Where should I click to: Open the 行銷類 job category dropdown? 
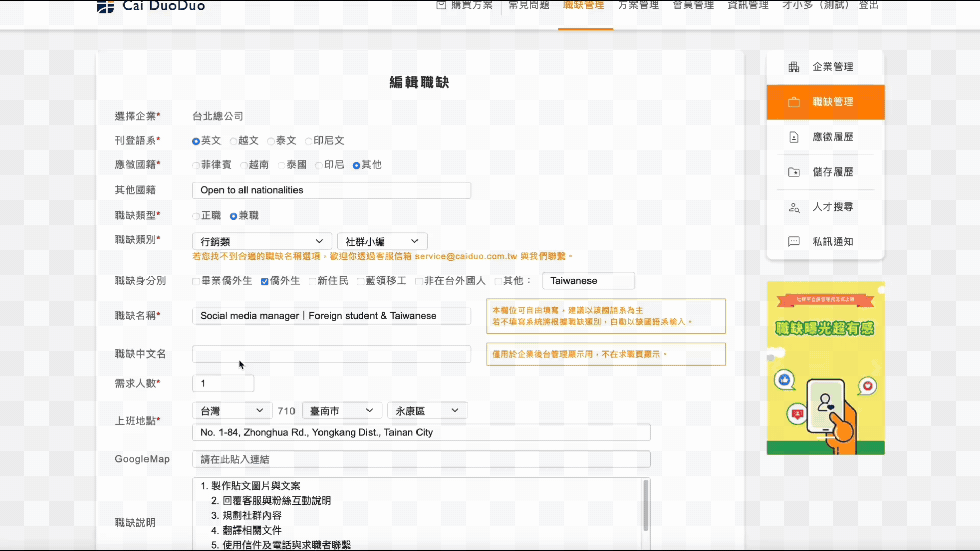[x=261, y=241]
